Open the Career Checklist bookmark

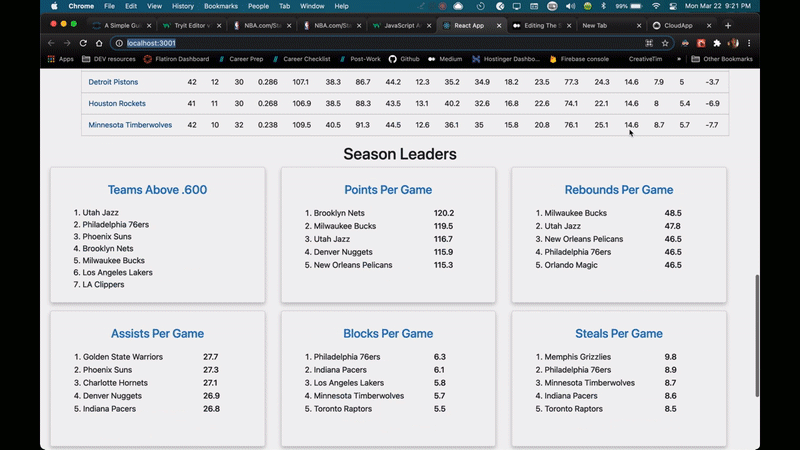pos(302,59)
